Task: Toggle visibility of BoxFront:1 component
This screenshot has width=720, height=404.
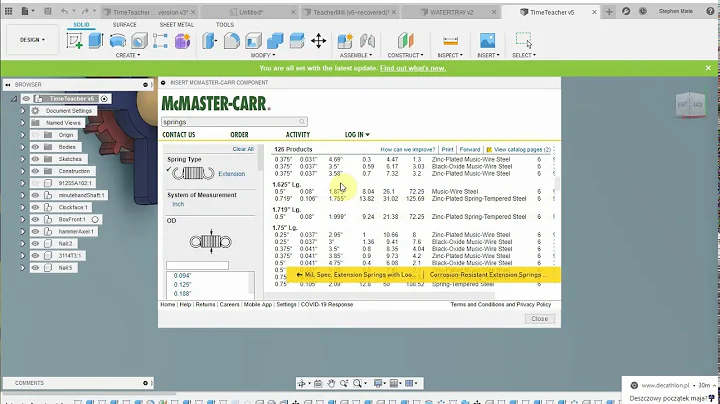Action: [x=35, y=219]
